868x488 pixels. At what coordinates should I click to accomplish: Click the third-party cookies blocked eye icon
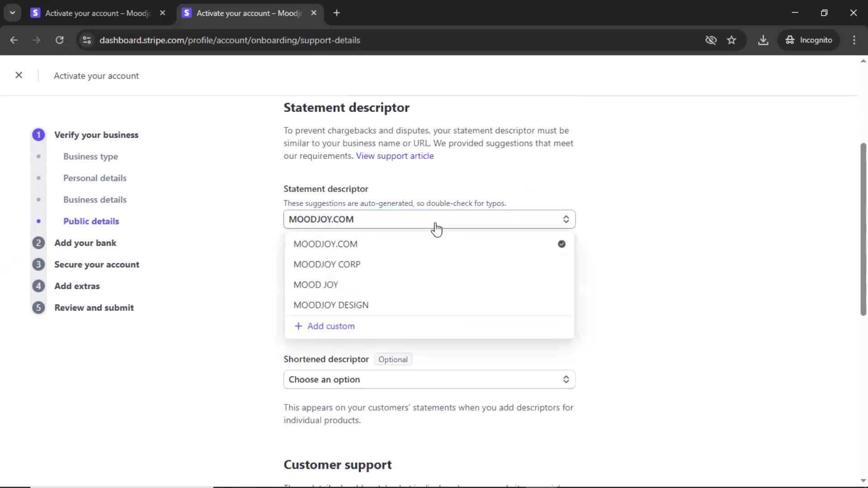(711, 40)
